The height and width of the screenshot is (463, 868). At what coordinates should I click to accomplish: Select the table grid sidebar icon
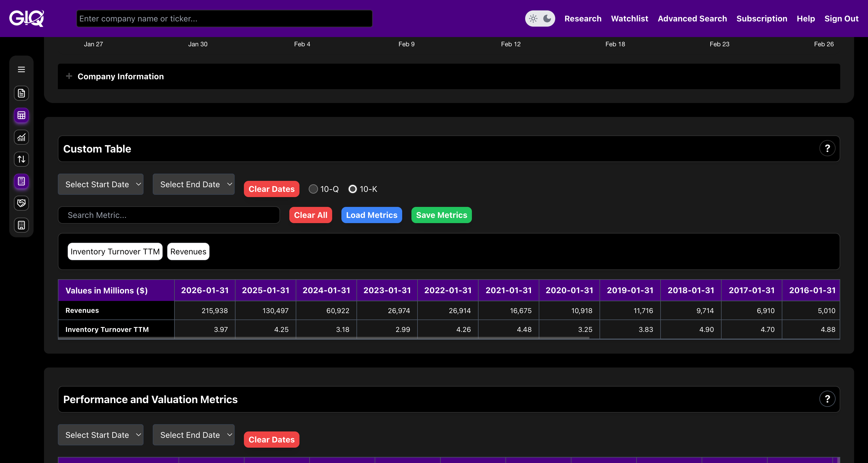(21, 115)
